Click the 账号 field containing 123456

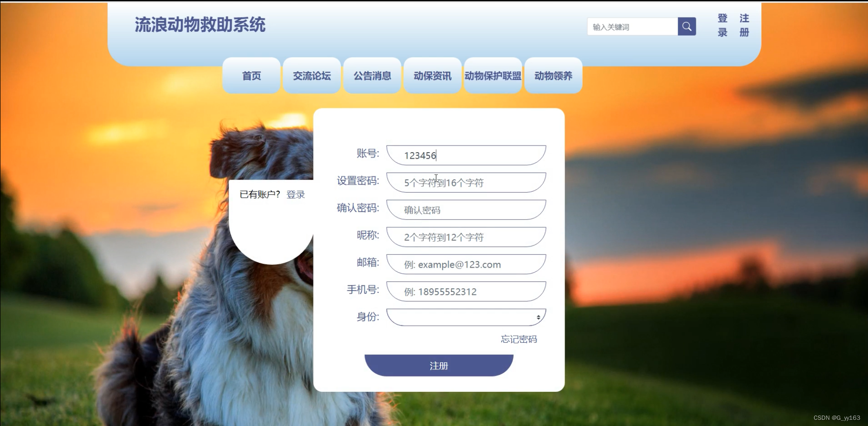[466, 155]
